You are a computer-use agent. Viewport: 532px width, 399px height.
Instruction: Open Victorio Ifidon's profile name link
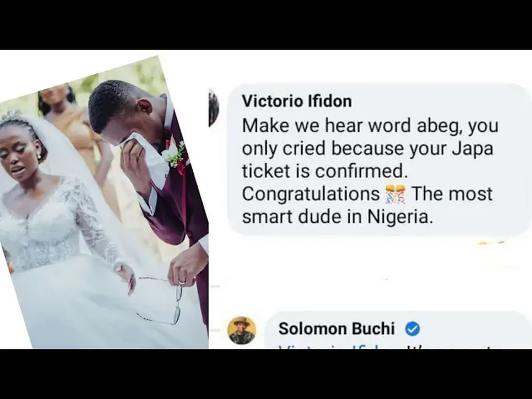[x=296, y=101]
